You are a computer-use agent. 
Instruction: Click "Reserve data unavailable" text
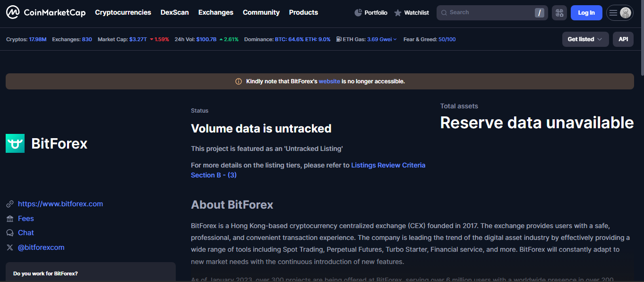(x=537, y=123)
